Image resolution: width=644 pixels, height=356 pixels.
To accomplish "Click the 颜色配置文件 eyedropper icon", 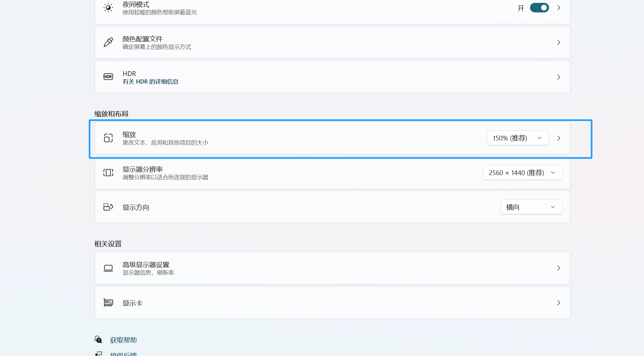I will pyautogui.click(x=108, y=42).
